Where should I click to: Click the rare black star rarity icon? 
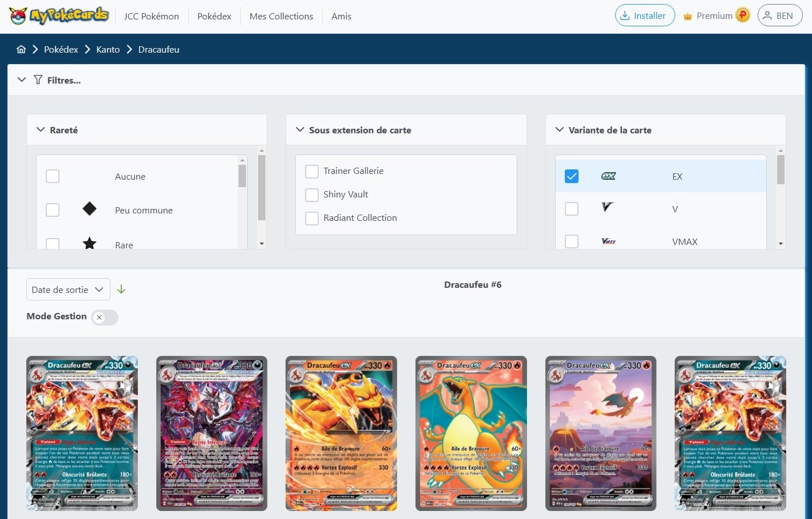[89, 243]
